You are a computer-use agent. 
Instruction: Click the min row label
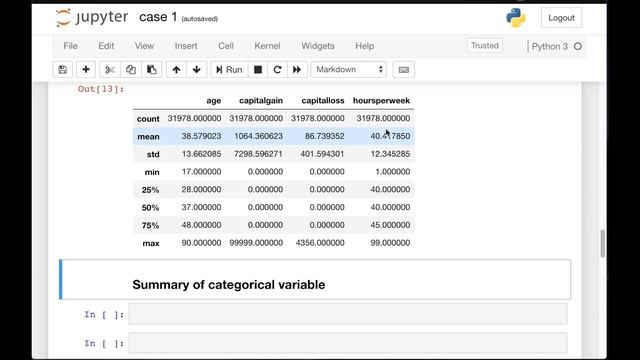(152, 172)
